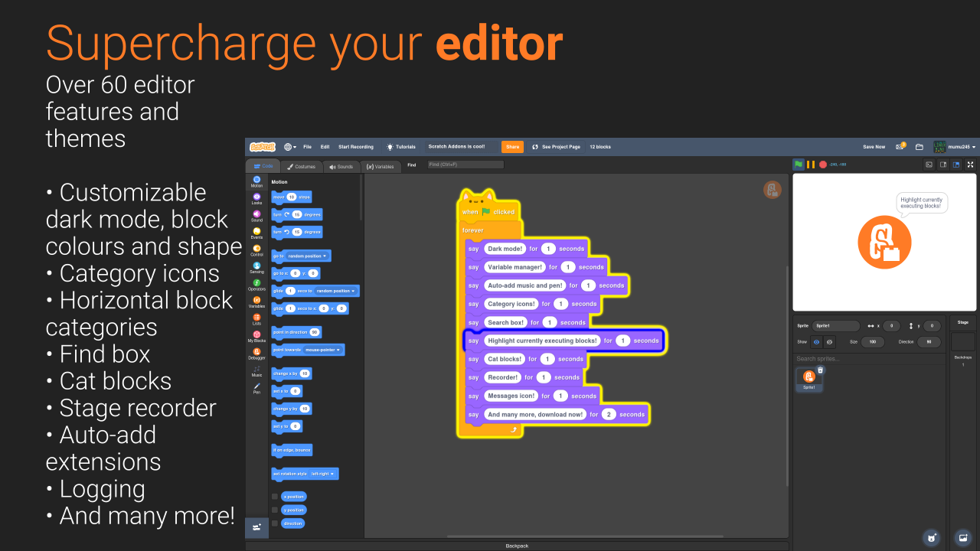Stop the project with red stop sign
This screenshot has height=551, width=980.
(823, 165)
